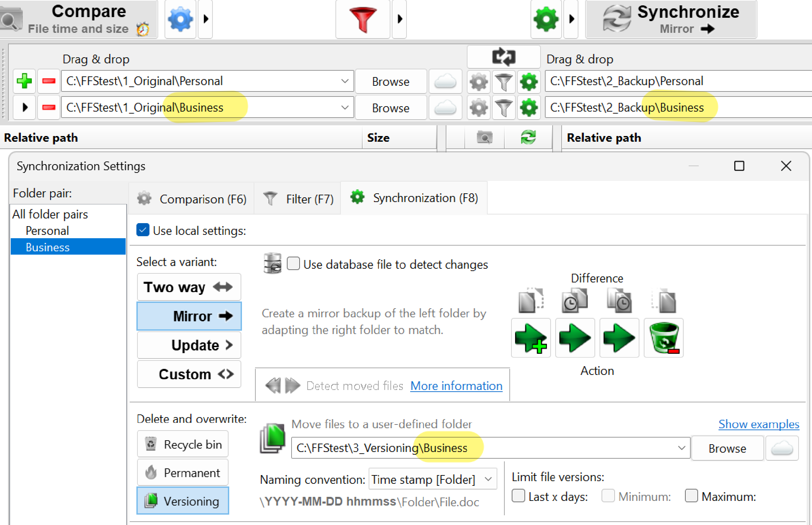The height and width of the screenshot is (525, 812).
Task: Click the category view magnifier icon in header
Action: (484, 138)
